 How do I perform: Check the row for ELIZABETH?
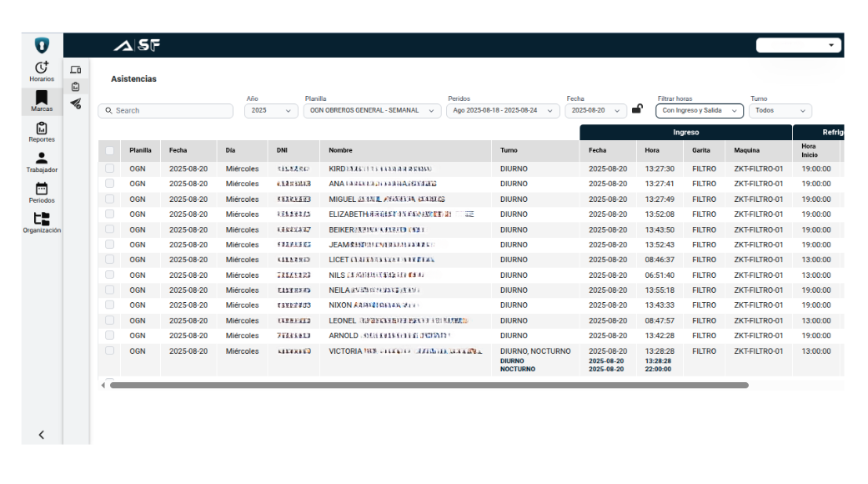[x=109, y=214]
